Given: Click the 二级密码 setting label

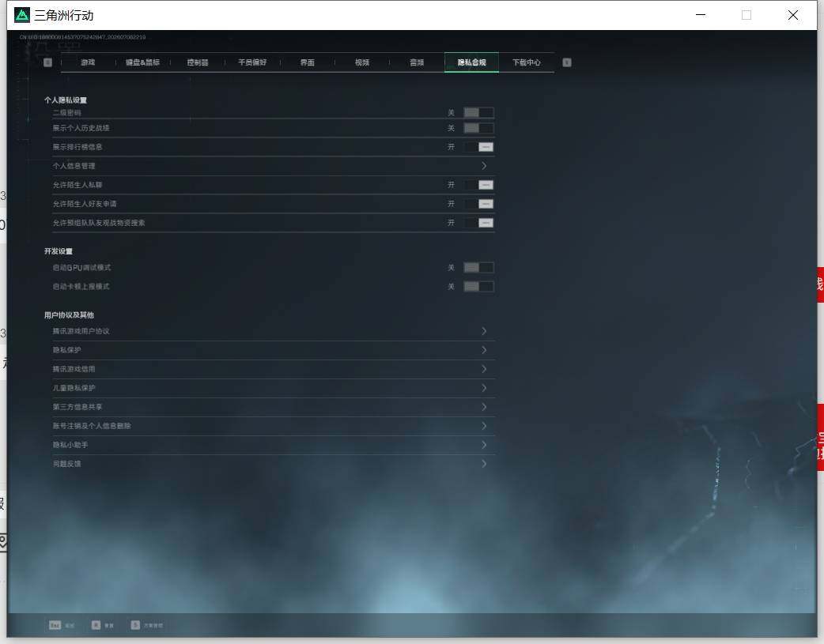Looking at the screenshot, I should pyautogui.click(x=66, y=112).
